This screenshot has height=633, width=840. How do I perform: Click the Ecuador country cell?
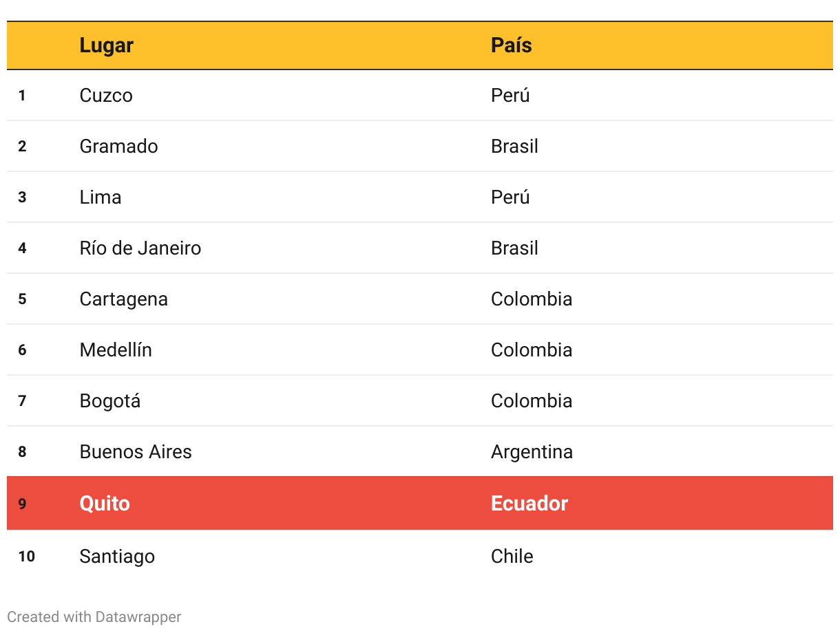click(x=529, y=503)
